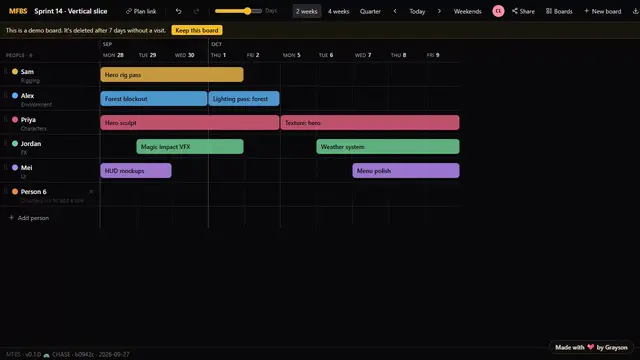Click the Days zoom slider handle

tap(247, 11)
